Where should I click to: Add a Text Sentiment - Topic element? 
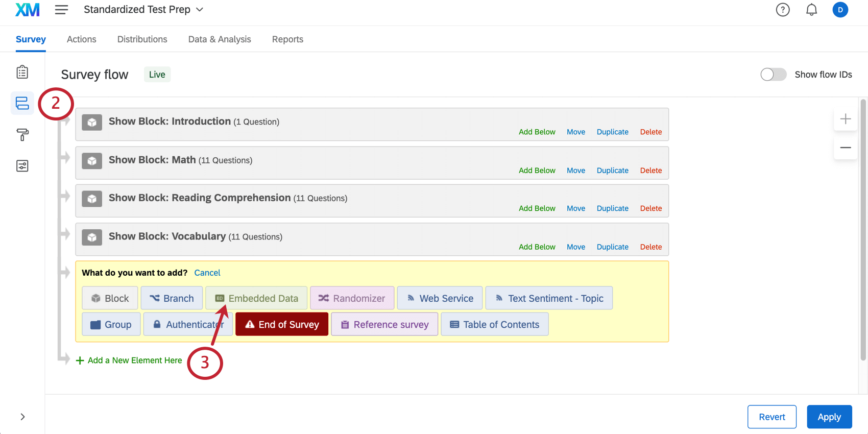click(549, 298)
